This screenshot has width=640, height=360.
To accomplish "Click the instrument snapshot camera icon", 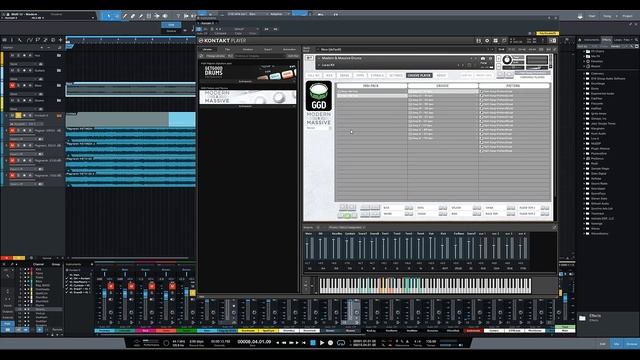I will tap(483, 58).
